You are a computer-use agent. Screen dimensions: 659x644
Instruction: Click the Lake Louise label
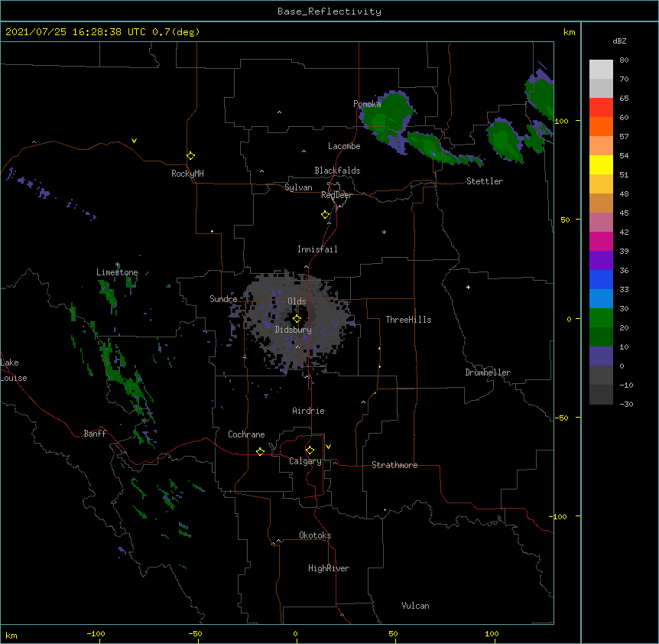click(13, 370)
